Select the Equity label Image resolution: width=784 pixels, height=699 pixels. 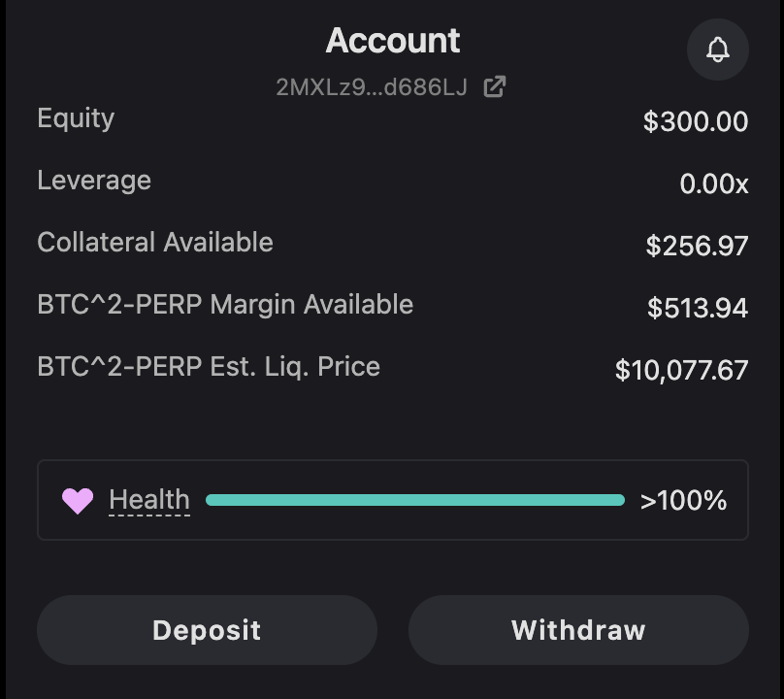(x=76, y=118)
